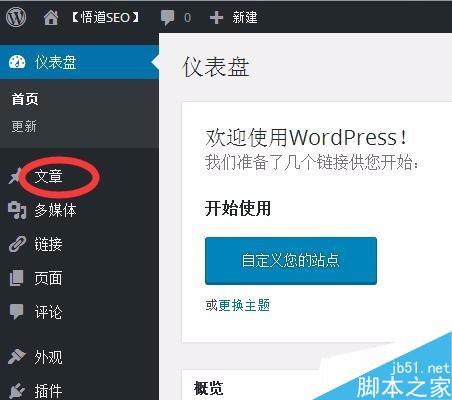
Task: Click the plus icon next to 新建
Action: (x=216, y=17)
